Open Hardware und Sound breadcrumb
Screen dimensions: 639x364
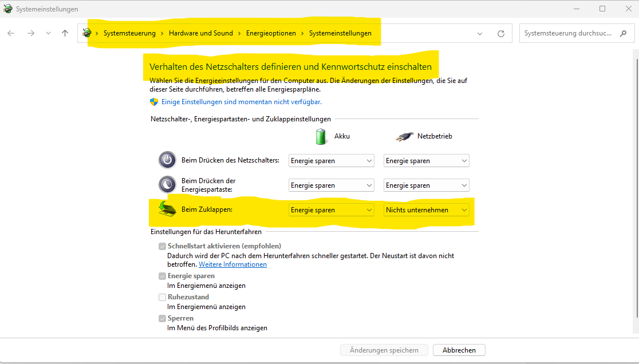(x=201, y=33)
